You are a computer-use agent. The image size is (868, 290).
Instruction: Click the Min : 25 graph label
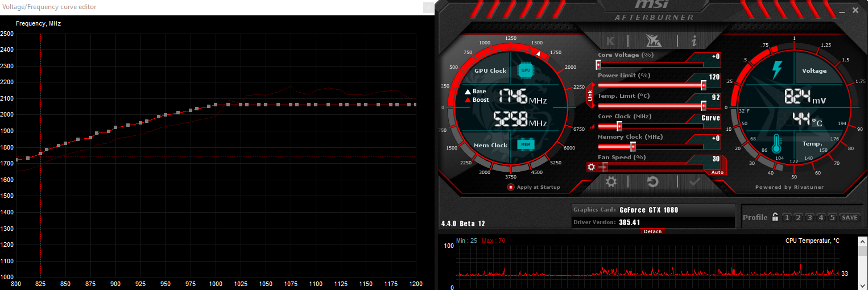tap(466, 241)
